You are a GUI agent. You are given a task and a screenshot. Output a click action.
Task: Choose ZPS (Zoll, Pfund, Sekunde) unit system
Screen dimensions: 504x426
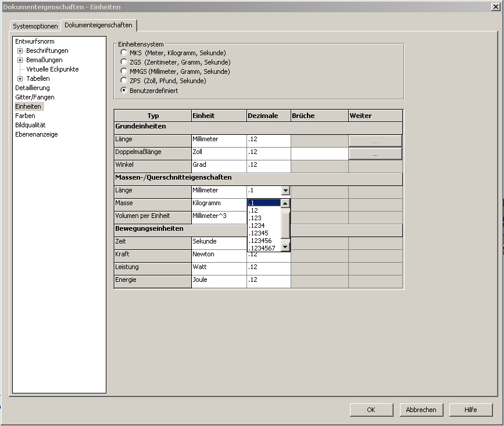[x=124, y=80]
